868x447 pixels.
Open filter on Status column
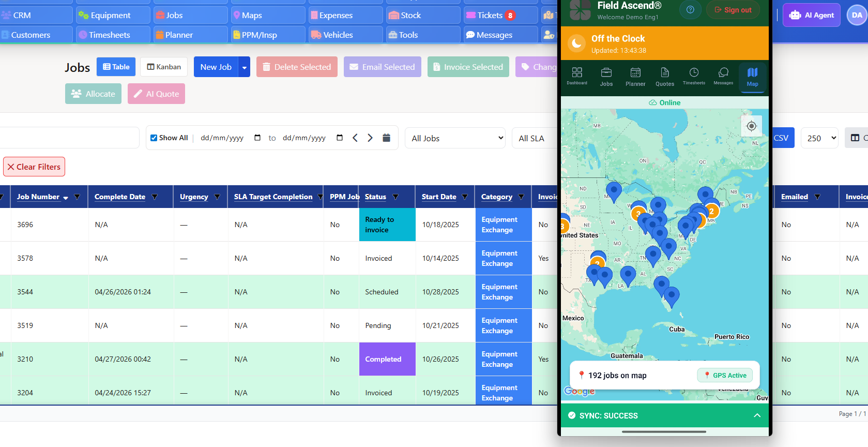pos(395,197)
